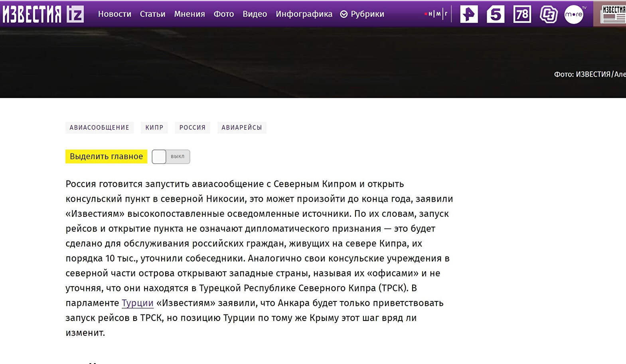Open the 78 channel icon
The height and width of the screenshot is (364, 626).
522,14
